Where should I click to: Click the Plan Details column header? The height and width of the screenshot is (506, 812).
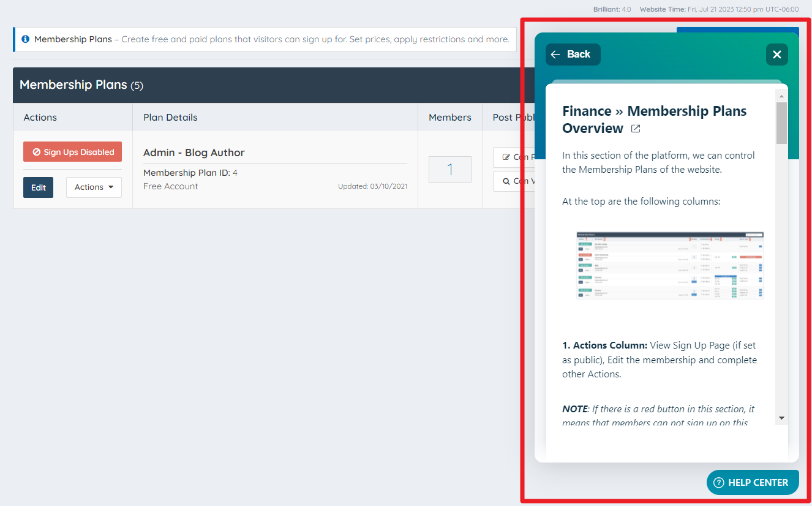coord(170,118)
